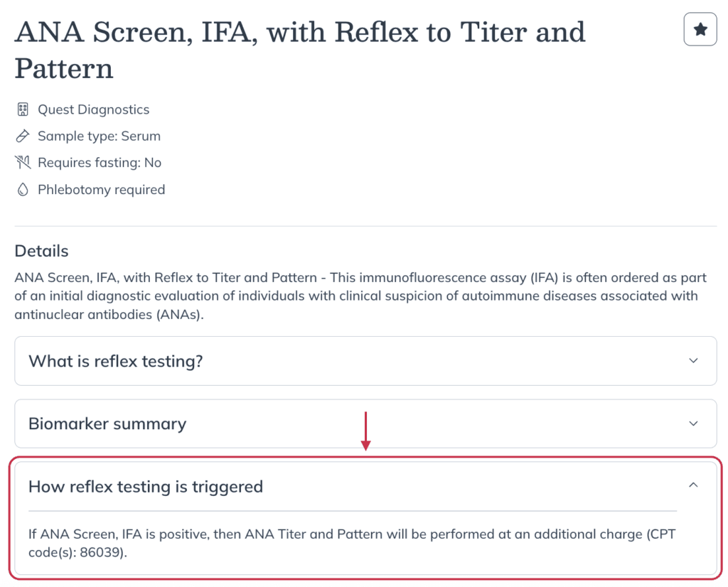The width and height of the screenshot is (728, 587).
Task: Click the crossed utensils fasting icon
Action: [23, 163]
